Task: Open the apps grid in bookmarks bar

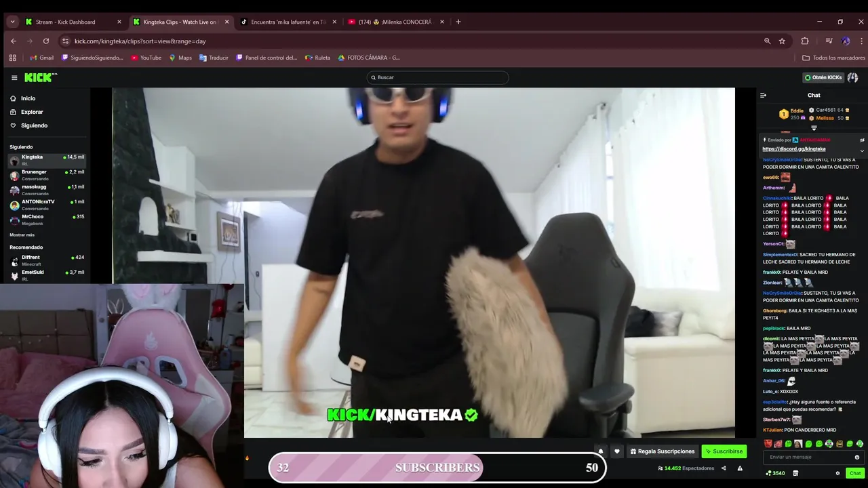Action: 12,58
